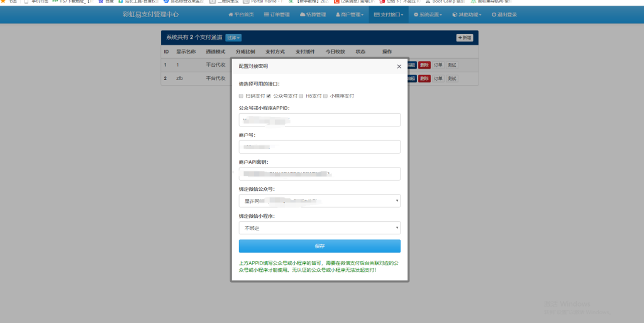644x323 pixels.
Task: Click the 操作 column header
Action: tap(387, 52)
